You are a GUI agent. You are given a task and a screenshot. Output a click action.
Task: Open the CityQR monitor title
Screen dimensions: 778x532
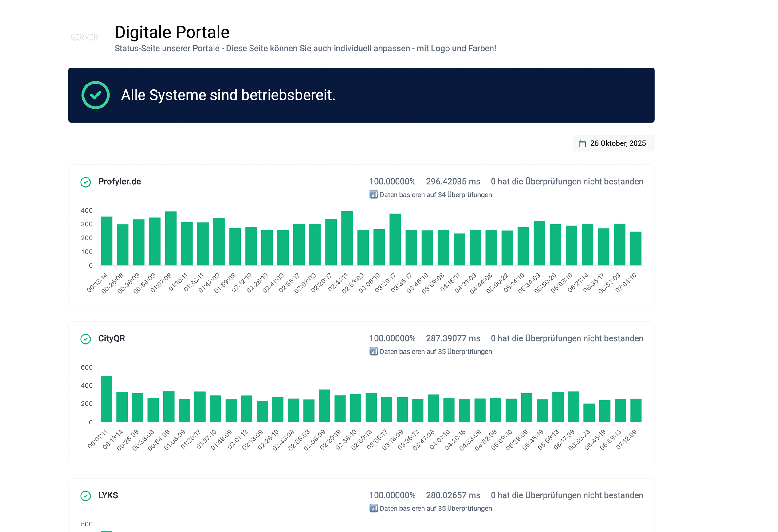click(x=112, y=338)
